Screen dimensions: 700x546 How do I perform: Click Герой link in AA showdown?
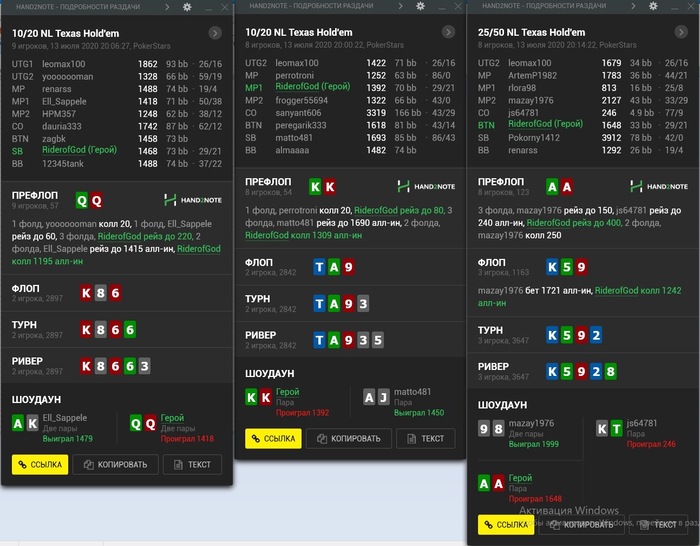(521, 478)
